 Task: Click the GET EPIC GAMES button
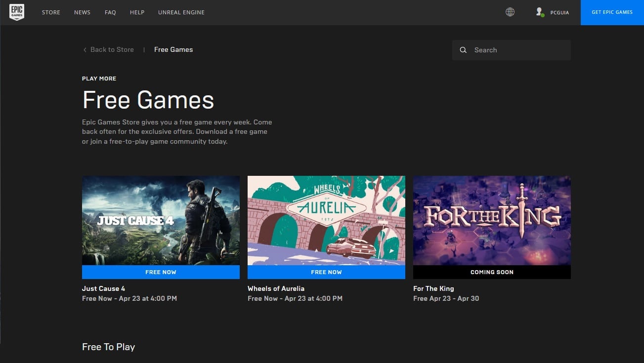pyautogui.click(x=612, y=12)
